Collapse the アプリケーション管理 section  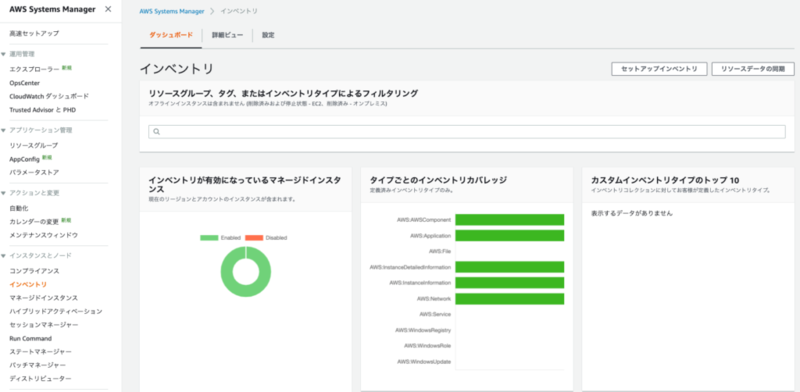[x=4, y=130]
